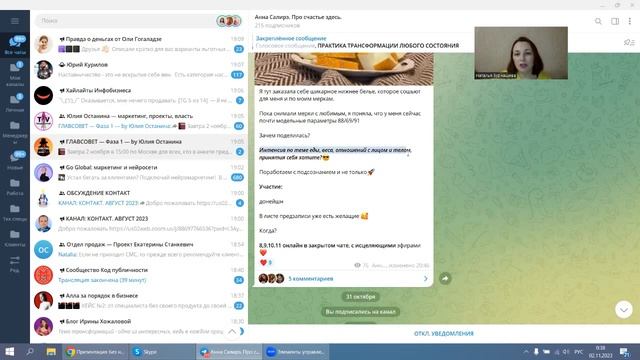This screenshot has height=360, width=640.
Task: Open the Клиенты folder
Action: pos(15,238)
